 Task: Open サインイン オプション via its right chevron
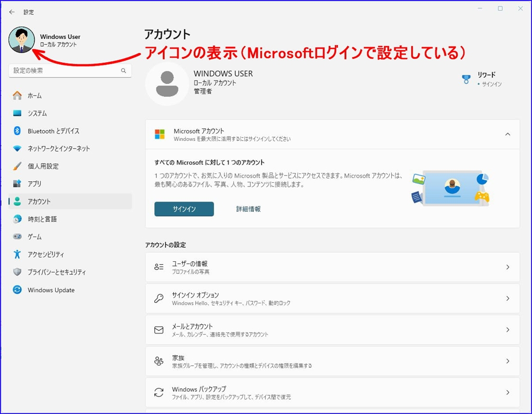point(508,298)
